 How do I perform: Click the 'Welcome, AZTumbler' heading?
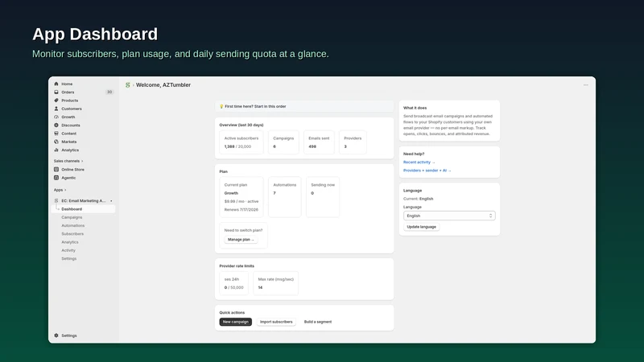[x=163, y=85]
